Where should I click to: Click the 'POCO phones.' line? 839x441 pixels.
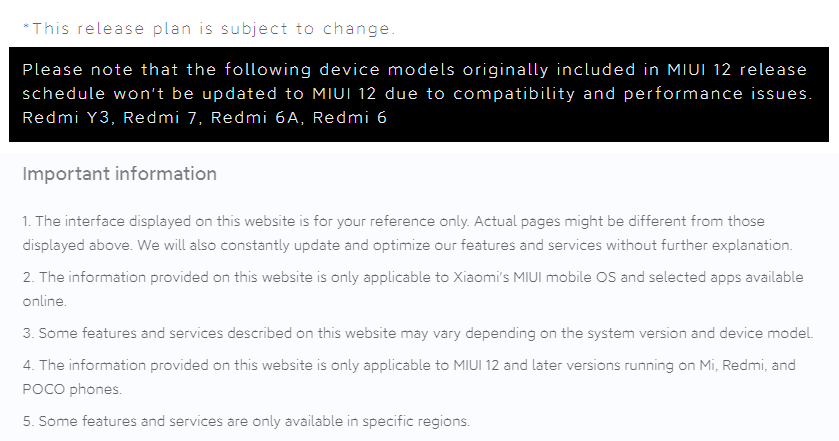(x=72, y=389)
